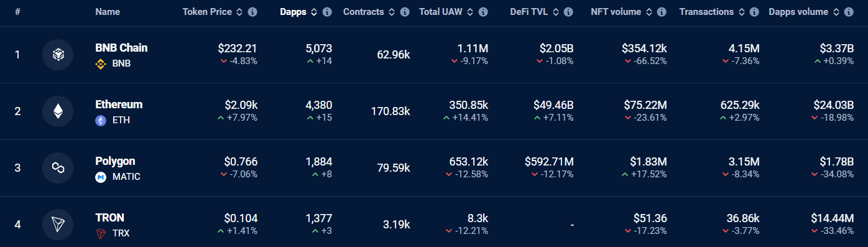Open the Polygon name link
868x247 pixels.
tap(115, 161)
